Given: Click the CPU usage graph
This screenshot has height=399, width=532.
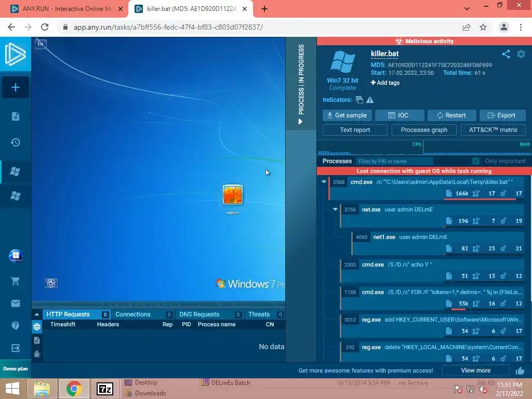Looking at the screenshot, I should [370, 149].
